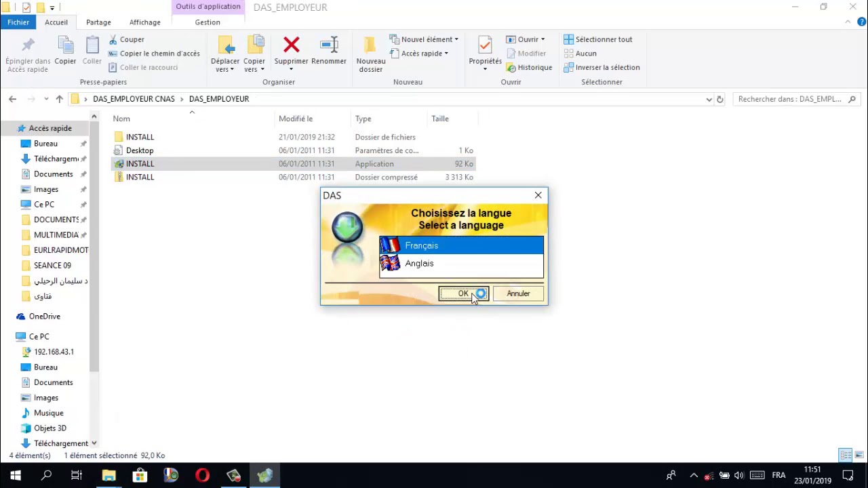Open the Nouvel élément dropdown
Viewport: 868px width, 488px height.
coord(425,39)
